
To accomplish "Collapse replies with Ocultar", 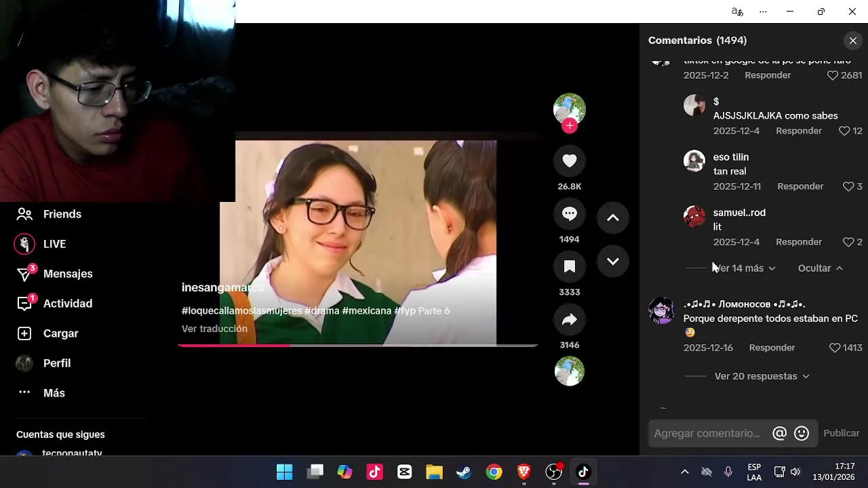I will pos(821,268).
